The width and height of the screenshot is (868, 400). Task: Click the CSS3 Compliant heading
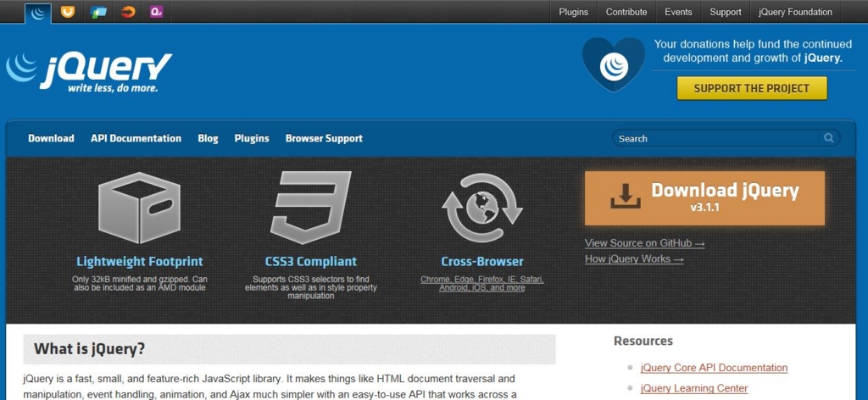pyautogui.click(x=310, y=262)
